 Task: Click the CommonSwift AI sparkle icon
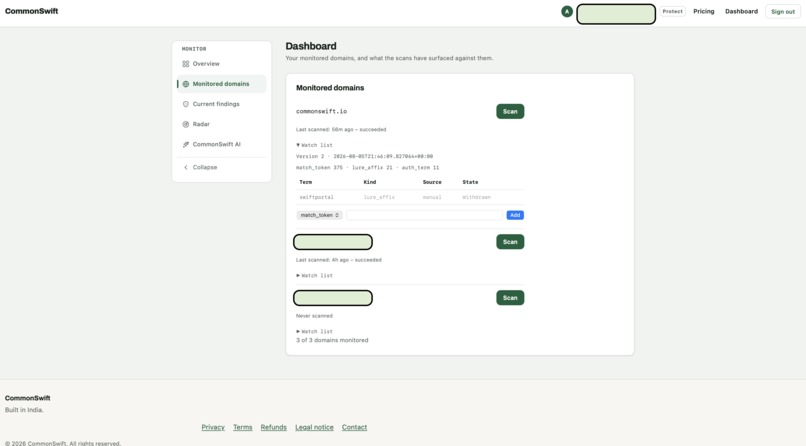pos(186,144)
